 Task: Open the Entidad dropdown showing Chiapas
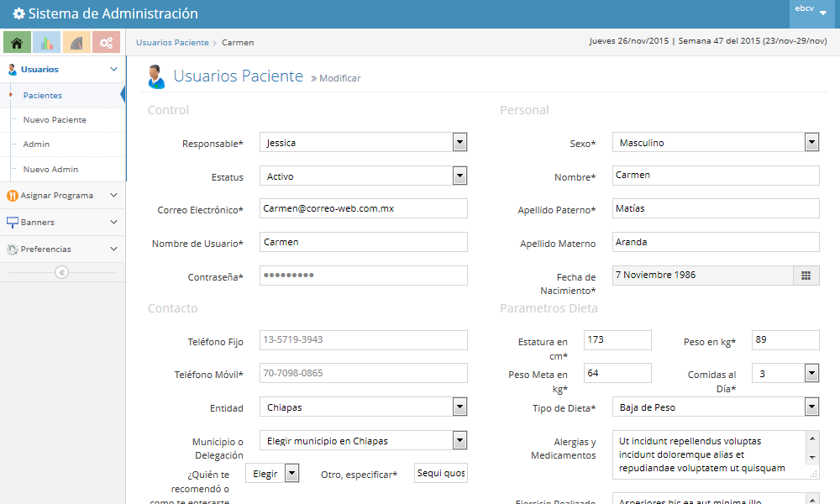363,407
